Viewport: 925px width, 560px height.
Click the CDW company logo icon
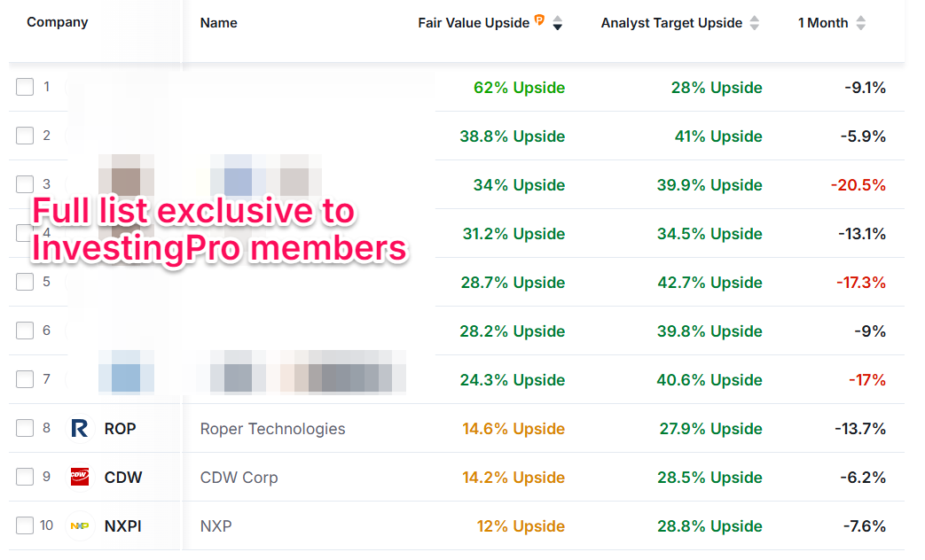[80, 478]
